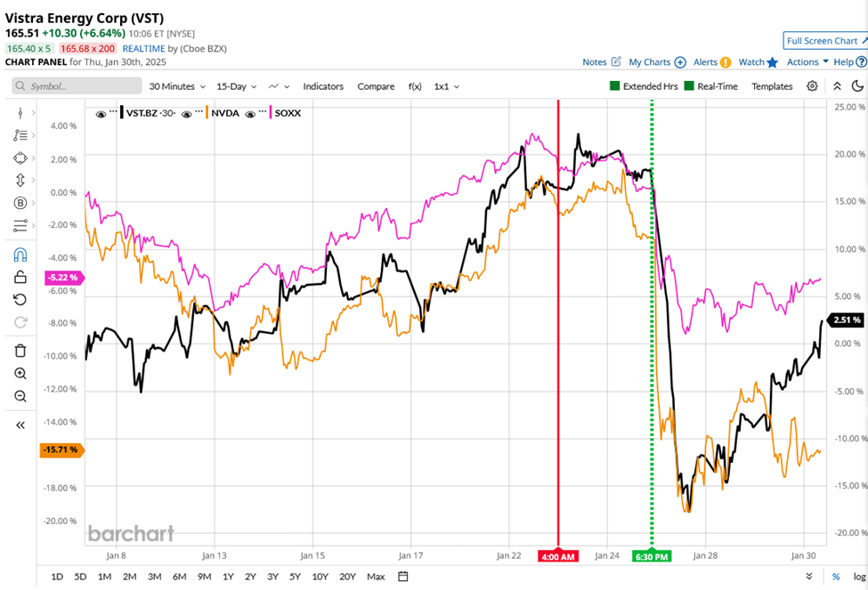The width and height of the screenshot is (868, 590).
Task: Click the Compare option in the toolbar
Action: tap(376, 86)
